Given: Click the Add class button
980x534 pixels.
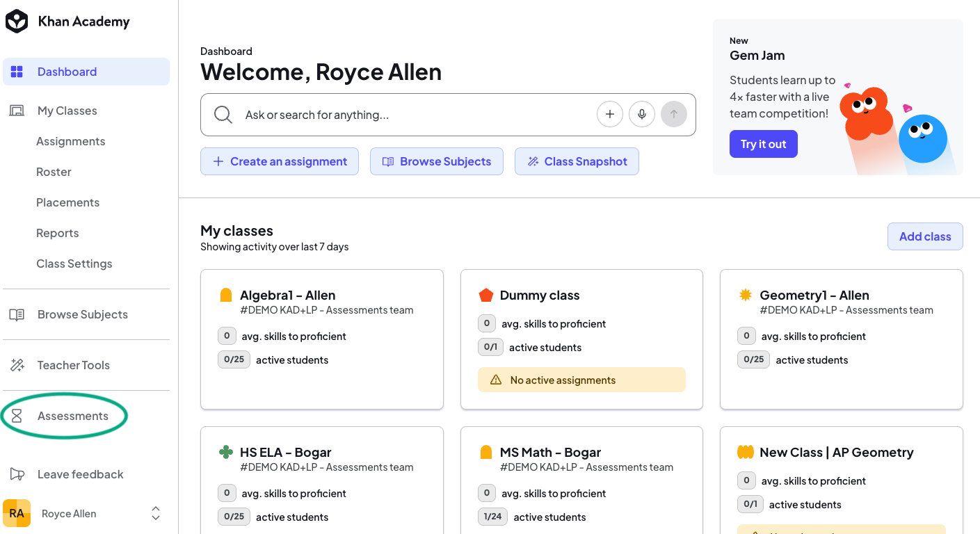Looking at the screenshot, I should [925, 236].
